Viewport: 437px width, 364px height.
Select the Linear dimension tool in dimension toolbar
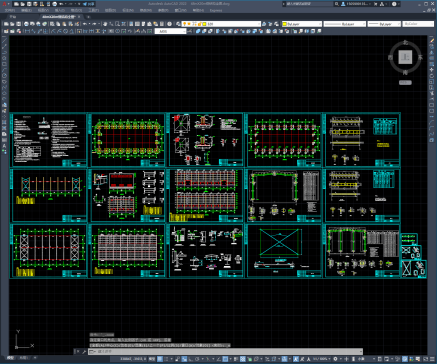point(27,31)
